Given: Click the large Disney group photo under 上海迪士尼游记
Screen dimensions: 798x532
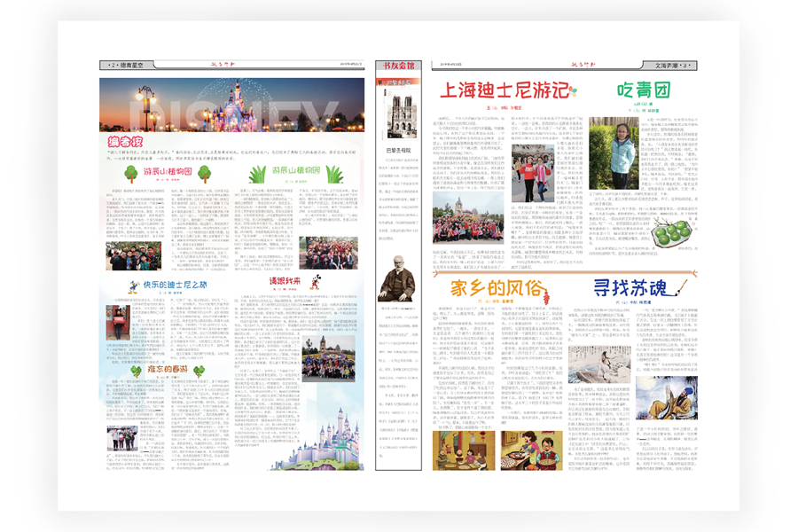Looking at the screenshot, I should coord(467,217).
